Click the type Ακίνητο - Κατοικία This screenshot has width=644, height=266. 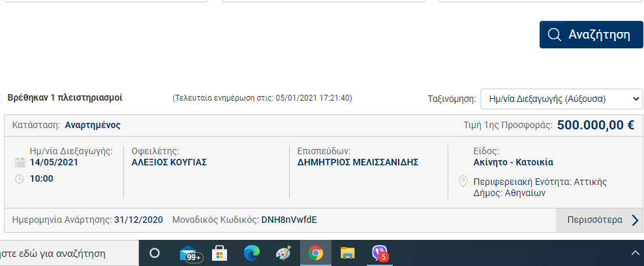[x=514, y=162]
